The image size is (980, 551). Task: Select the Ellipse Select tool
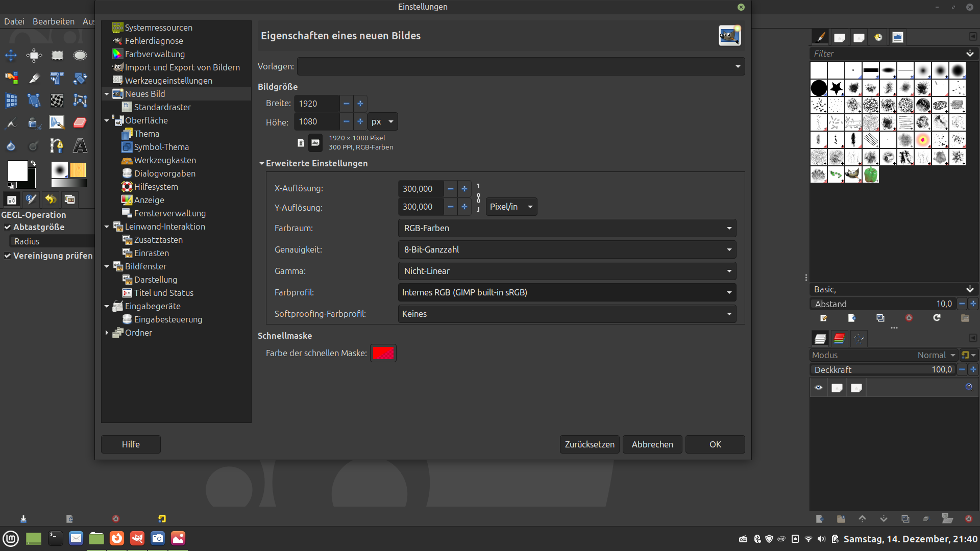tap(80, 55)
